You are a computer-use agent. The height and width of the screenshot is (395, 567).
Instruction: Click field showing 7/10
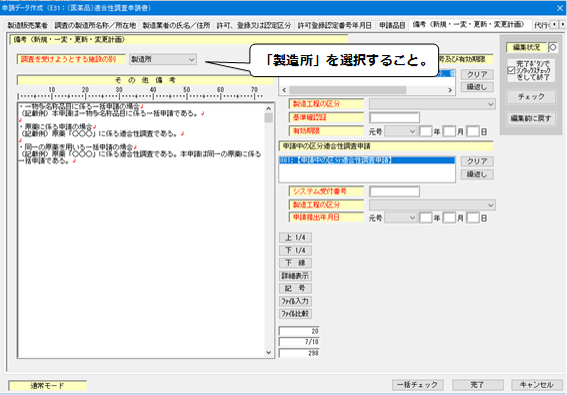pyautogui.click(x=299, y=342)
